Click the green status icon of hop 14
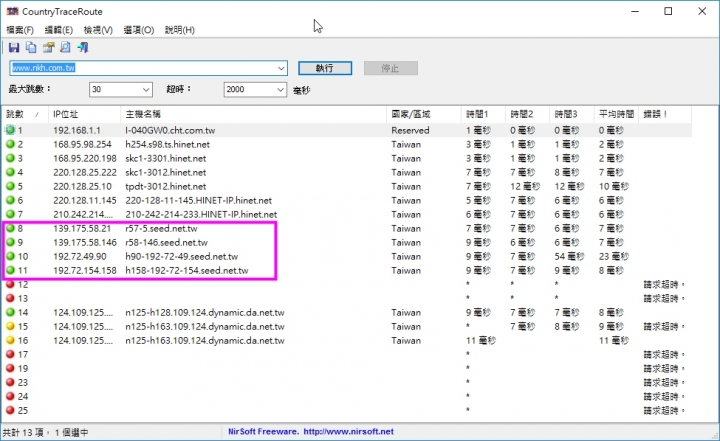The height and width of the screenshot is (441, 720). [10, 312]
